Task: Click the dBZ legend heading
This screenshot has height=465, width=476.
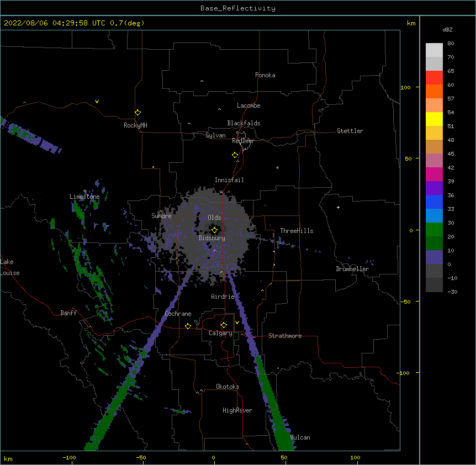Action: coord(447,29)
